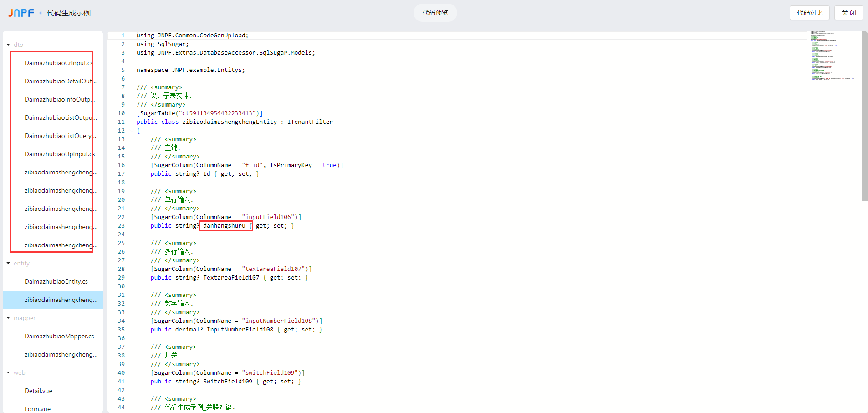868x413 pixels.
Task: Open DaimazhubiaoEntity.cs file
Action: (x=56, y=281)
